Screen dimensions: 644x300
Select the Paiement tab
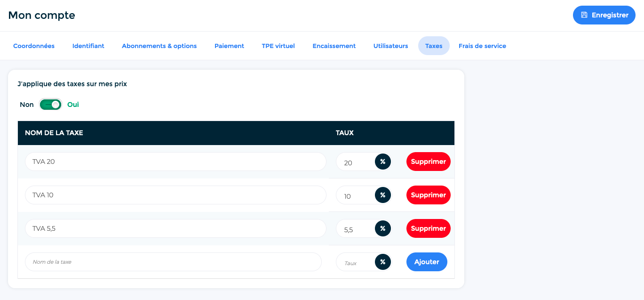[x=229, y=46]
